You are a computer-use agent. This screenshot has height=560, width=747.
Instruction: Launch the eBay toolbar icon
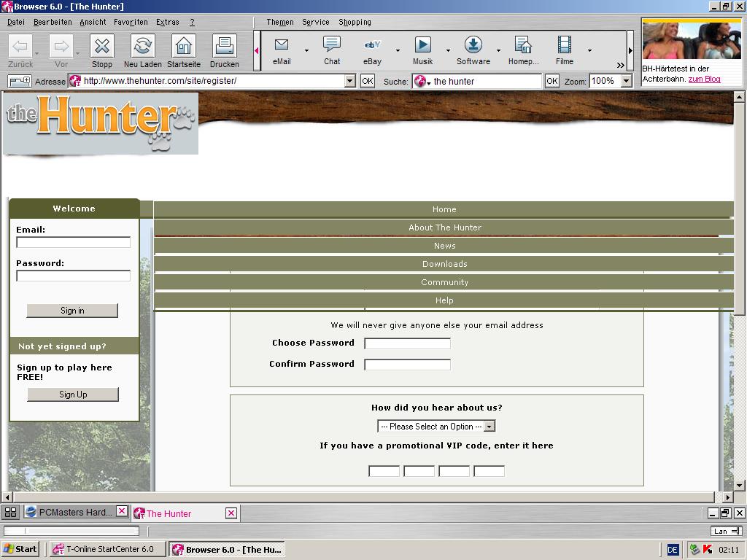[x=372, y=47]
